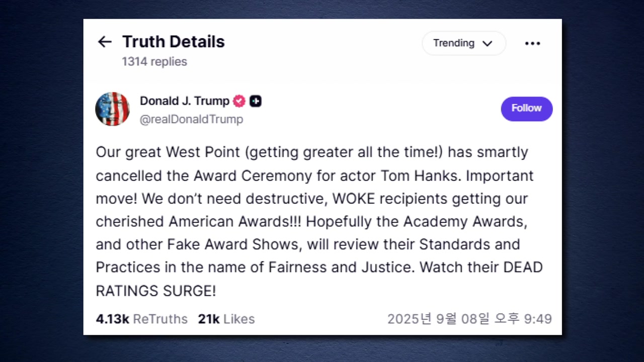Viewport: 644px width, 362px height.
Task: Expand the chevron next to Trending
Action: [487, 44]
